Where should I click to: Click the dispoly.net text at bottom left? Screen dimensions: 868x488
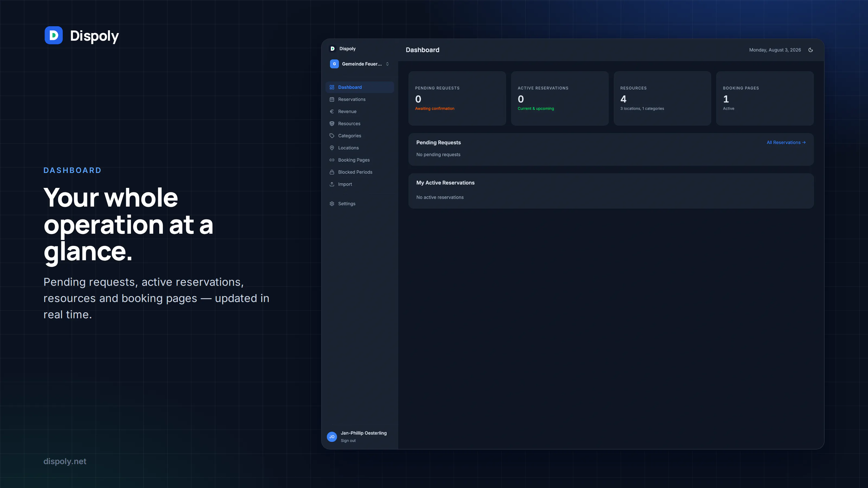65,461
